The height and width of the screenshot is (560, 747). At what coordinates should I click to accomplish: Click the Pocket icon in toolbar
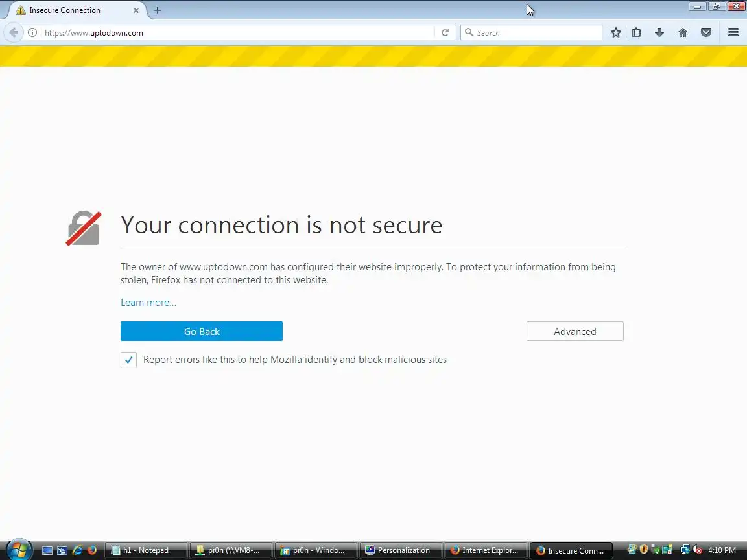point(706,32)
